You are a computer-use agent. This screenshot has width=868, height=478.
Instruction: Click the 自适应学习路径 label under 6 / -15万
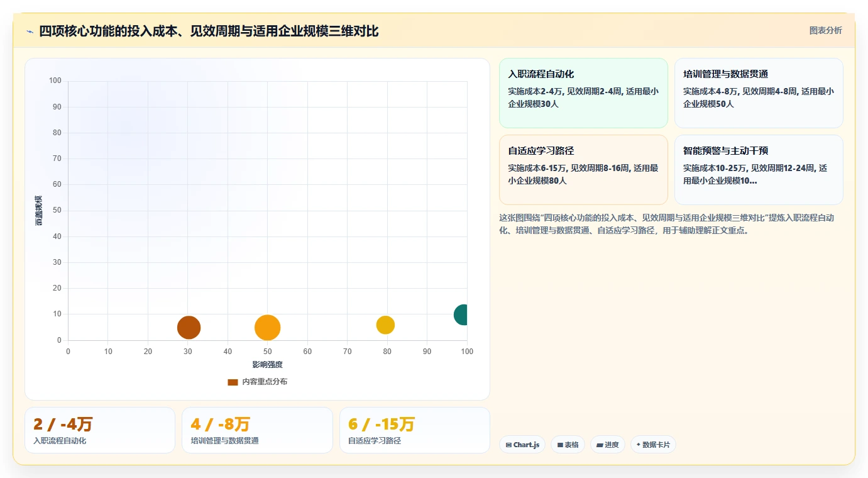[x=375, y=441]
